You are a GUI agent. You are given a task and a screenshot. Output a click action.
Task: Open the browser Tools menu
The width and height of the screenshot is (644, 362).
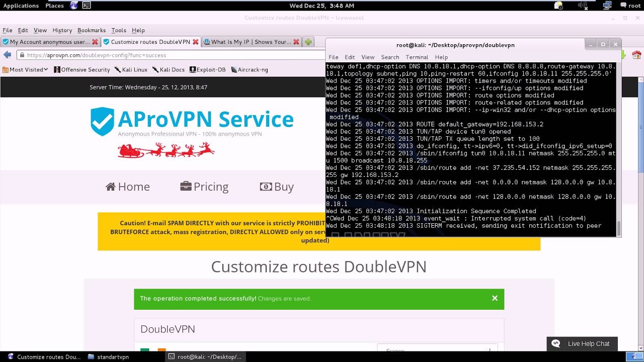point(119,30)
